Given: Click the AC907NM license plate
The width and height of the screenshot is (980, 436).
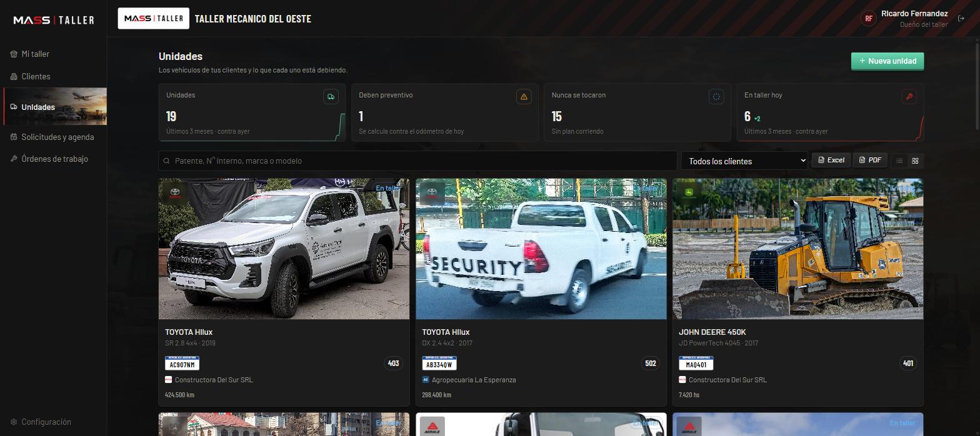Looking at the screenshot, I should (x=182, y=363).
